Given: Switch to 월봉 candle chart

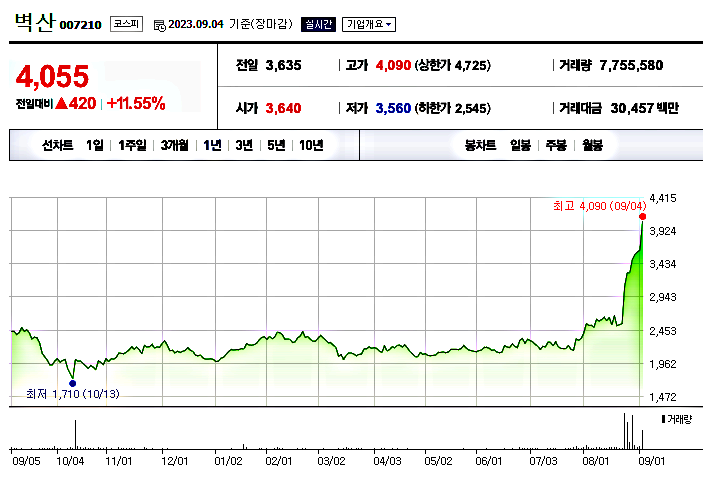Looking at the screenshot, I should coord(592,145).
